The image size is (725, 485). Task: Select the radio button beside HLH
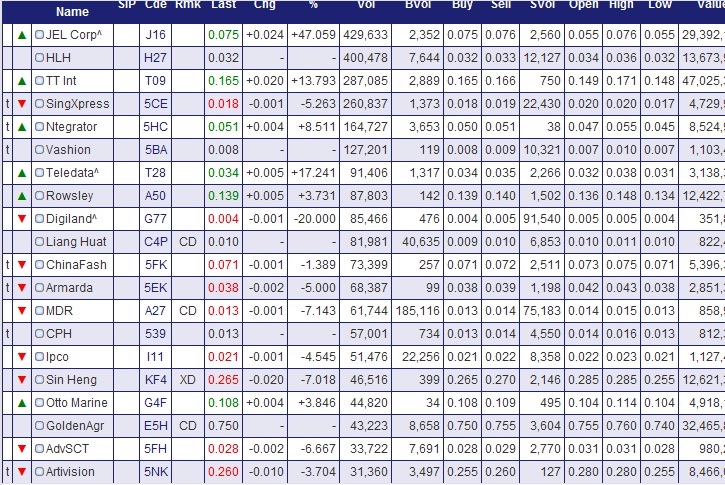pyautogui.click(x=40, y=58)
